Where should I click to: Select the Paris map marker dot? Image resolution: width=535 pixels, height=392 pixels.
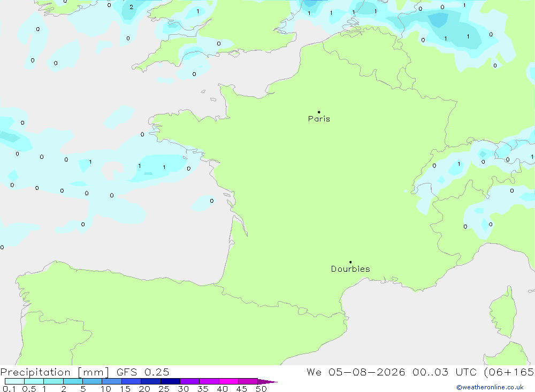click(x=319, y=112)
